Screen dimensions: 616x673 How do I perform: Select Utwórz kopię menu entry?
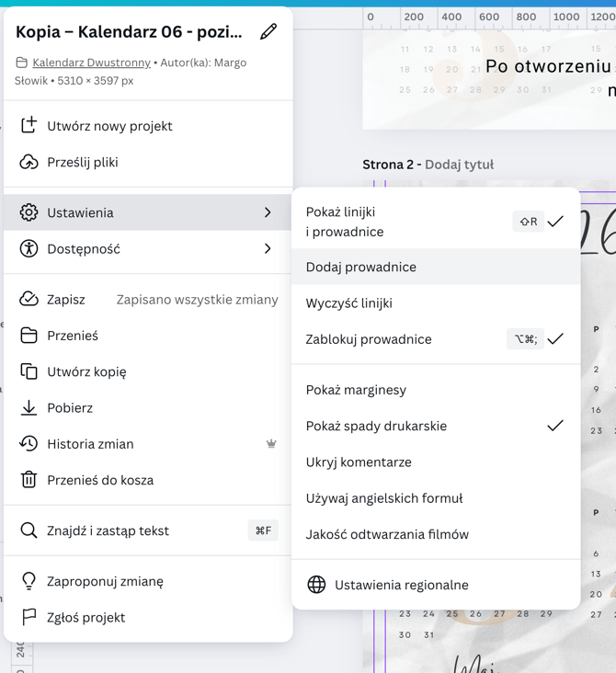tap(86, 371)
